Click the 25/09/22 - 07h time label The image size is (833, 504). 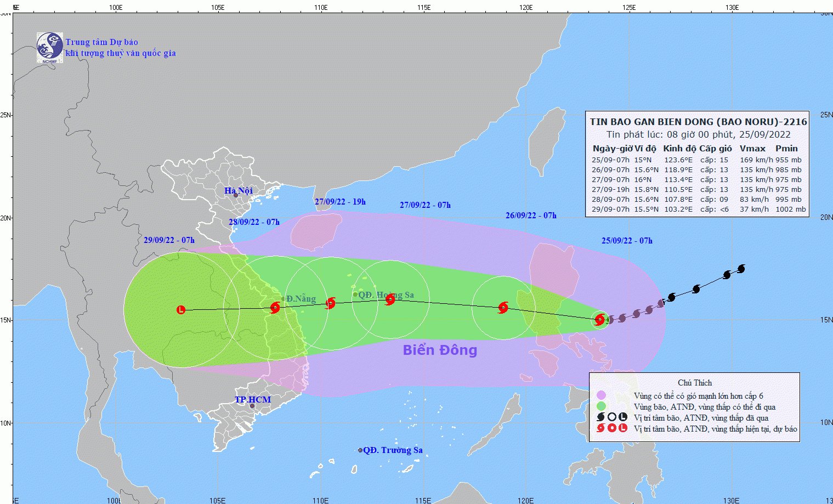(x=627, y=241)
